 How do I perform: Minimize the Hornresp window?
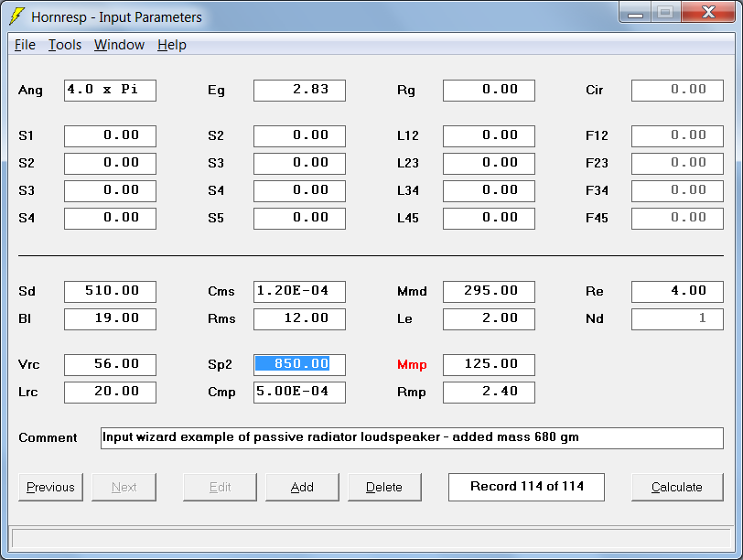(x=635, y=13)
